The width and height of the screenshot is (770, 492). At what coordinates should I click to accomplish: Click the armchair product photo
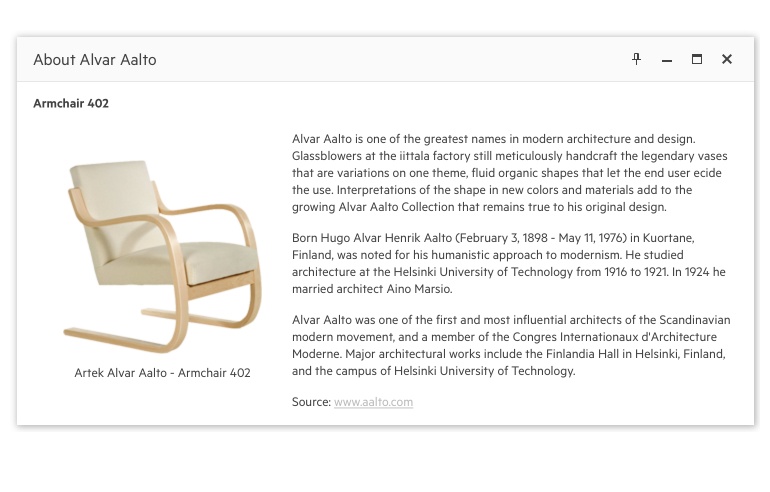162,256
